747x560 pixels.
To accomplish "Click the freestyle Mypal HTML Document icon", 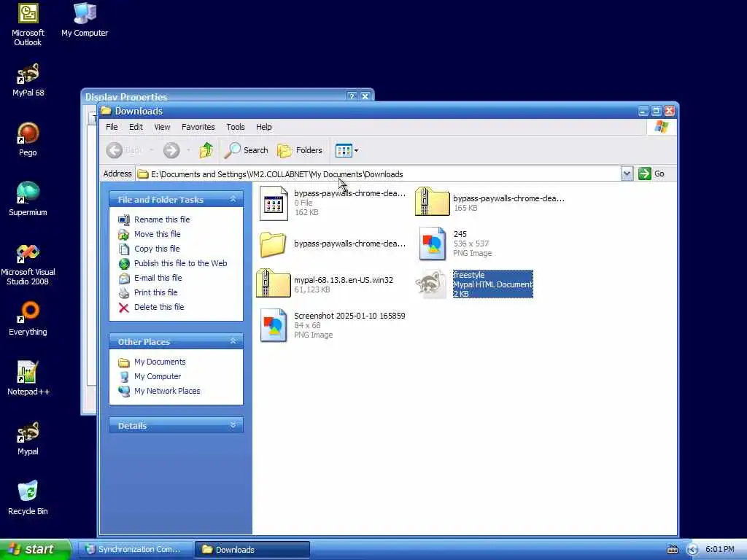I will pyautogui.click(x=432, y=284).
